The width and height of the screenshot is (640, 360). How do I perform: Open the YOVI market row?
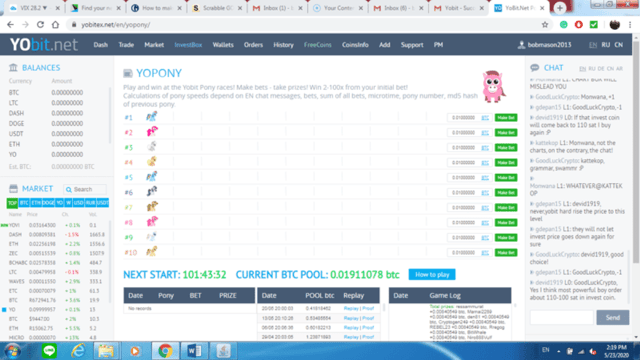[56, 225]
